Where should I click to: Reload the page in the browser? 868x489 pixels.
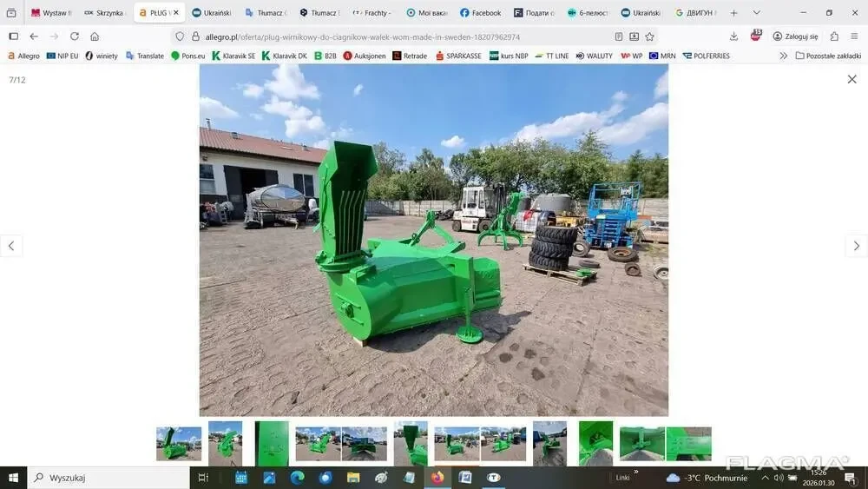[x=75, y=36]
